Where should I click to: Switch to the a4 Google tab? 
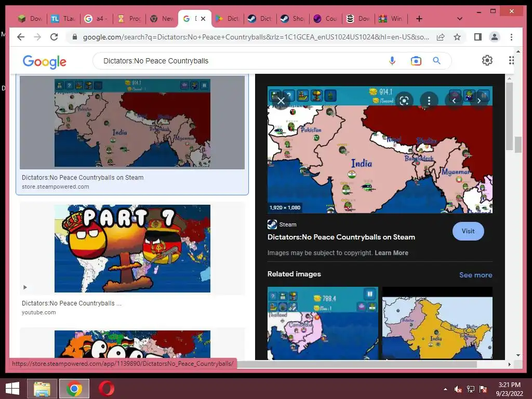click(96, 19)
